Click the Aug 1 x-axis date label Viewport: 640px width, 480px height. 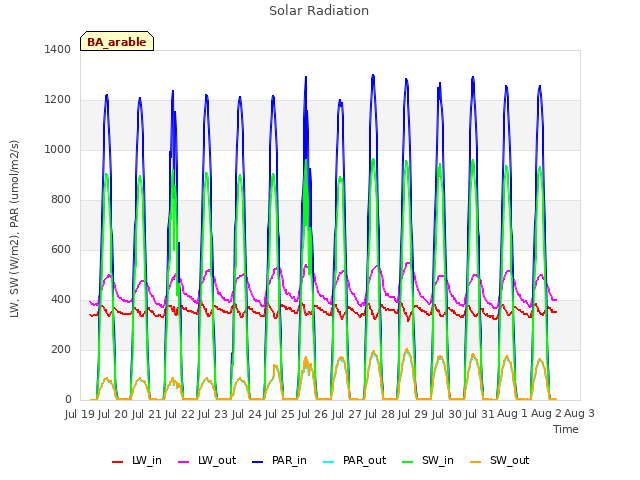click(512, 414)
